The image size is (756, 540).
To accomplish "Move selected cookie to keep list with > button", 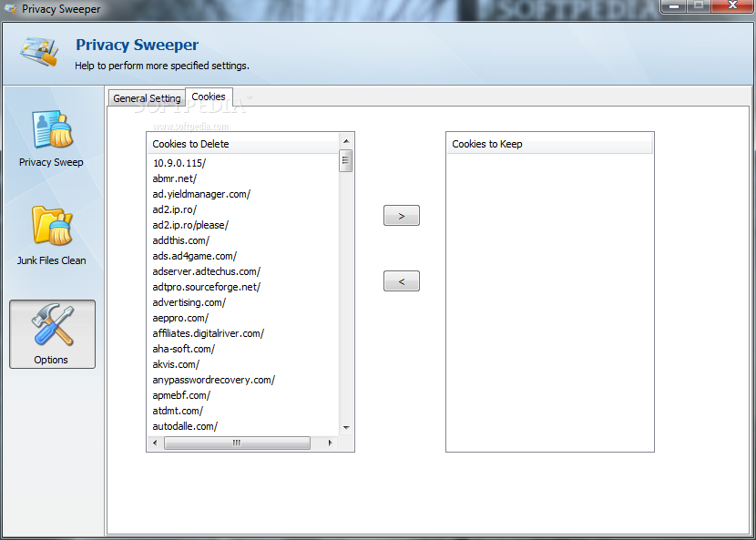I will point(402,216).
